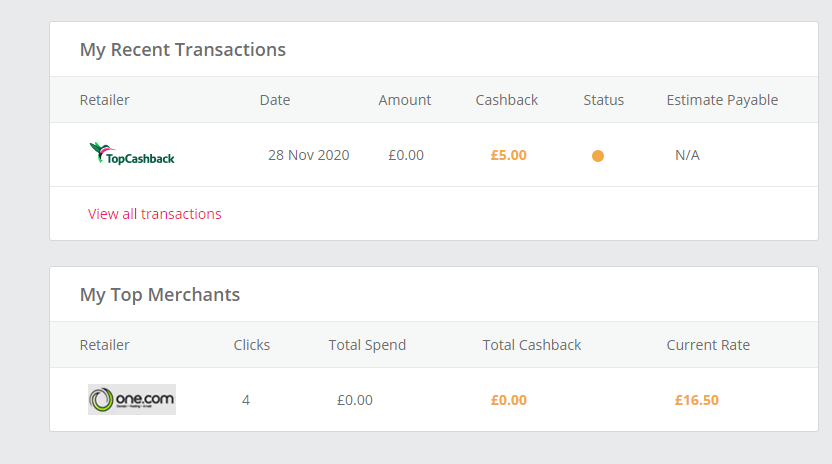Click the Total Spend column header

pos(367,345)
